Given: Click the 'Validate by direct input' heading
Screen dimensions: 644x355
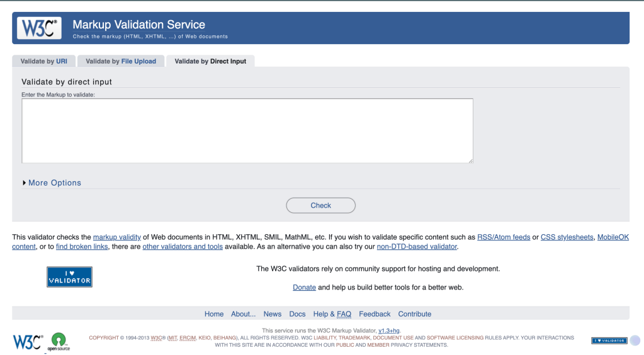Looking at the screenshot, I should click(67, 82).
